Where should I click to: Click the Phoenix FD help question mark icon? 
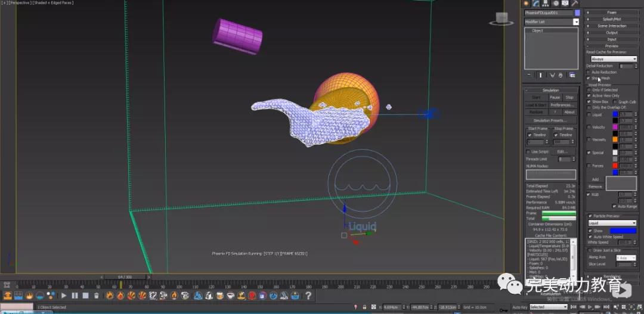pos(308,295)
